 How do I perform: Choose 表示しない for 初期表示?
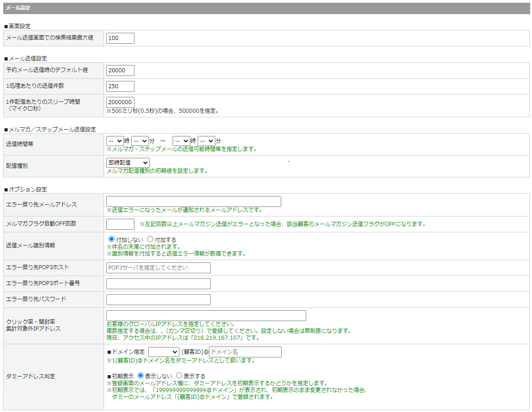[140, 376]
